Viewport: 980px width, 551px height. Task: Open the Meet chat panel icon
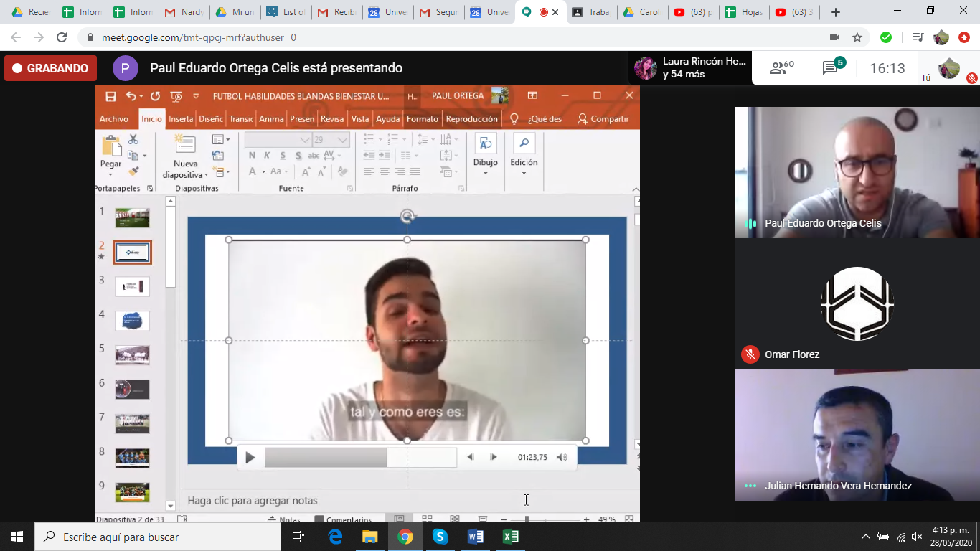tap(831, 68)
